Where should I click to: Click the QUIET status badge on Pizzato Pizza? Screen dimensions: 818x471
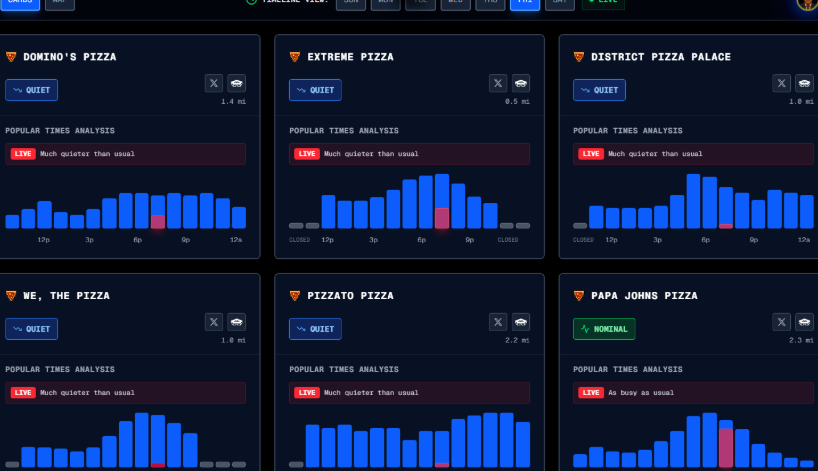pyautogui.click(x=315, y=329)
